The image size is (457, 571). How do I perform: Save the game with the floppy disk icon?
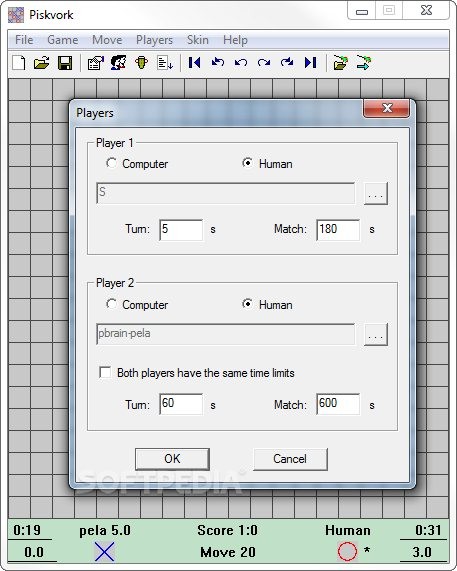pos(65,63)
